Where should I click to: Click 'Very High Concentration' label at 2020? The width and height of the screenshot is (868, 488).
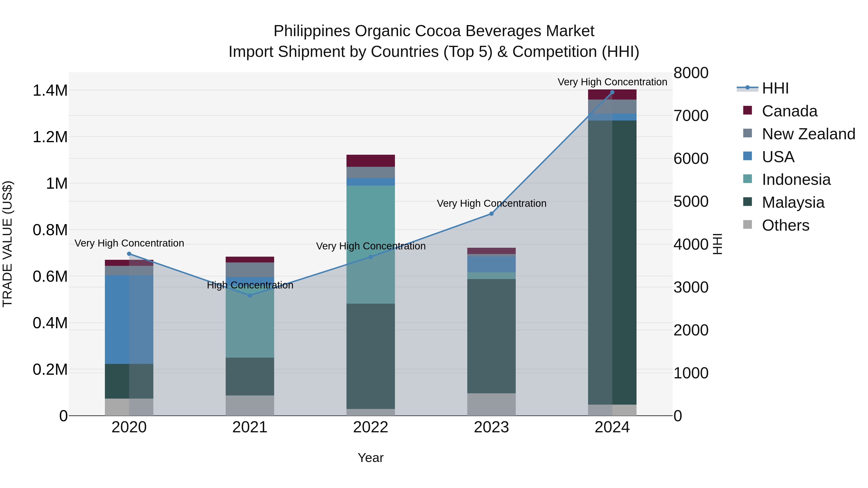pyautogui.click(x=129, y=243)
